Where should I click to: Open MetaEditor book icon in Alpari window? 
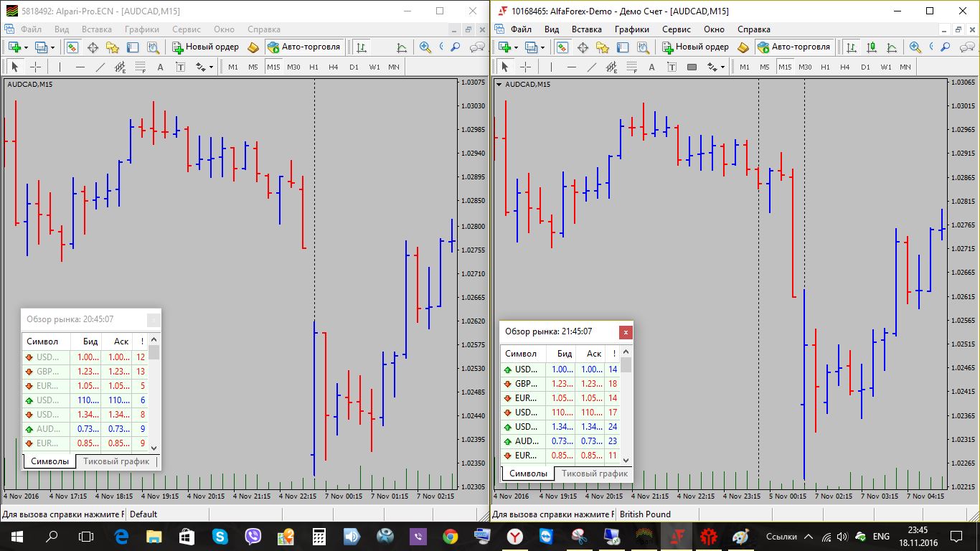point(253,47)
